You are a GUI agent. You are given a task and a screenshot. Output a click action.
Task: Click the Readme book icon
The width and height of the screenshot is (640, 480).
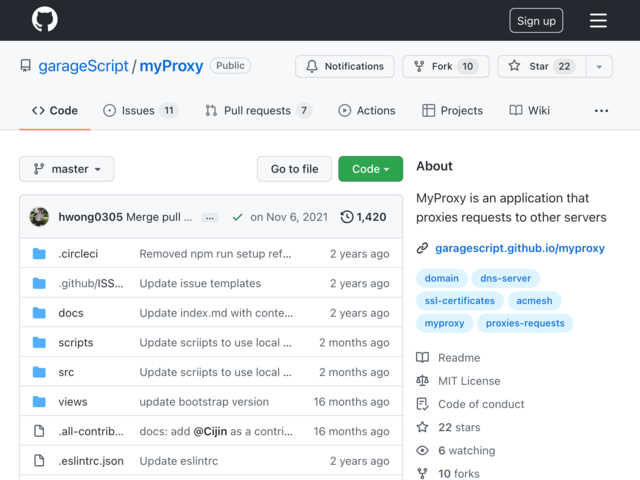click(422, 358)
